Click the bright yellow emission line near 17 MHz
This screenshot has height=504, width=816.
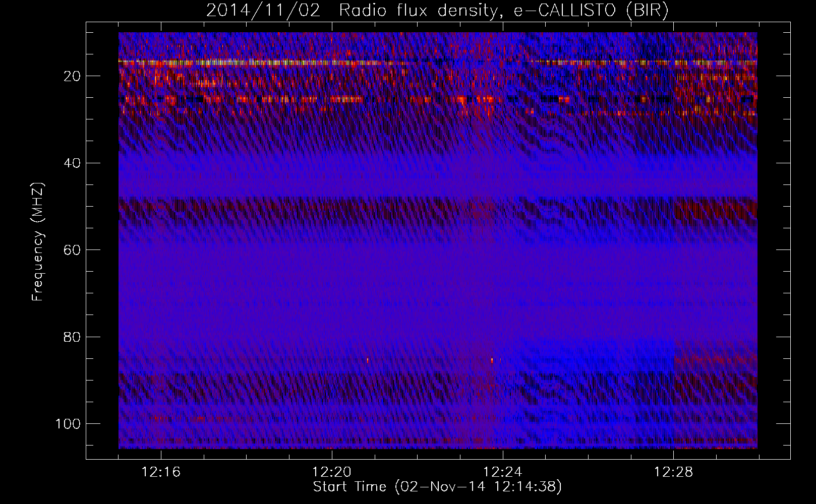click(438, 62)
